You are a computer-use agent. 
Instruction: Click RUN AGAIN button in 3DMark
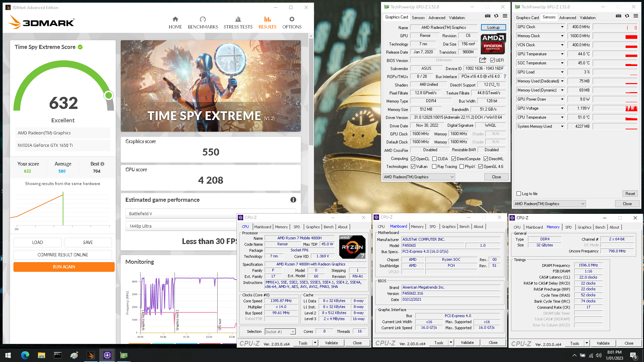(x=64, y=267)
